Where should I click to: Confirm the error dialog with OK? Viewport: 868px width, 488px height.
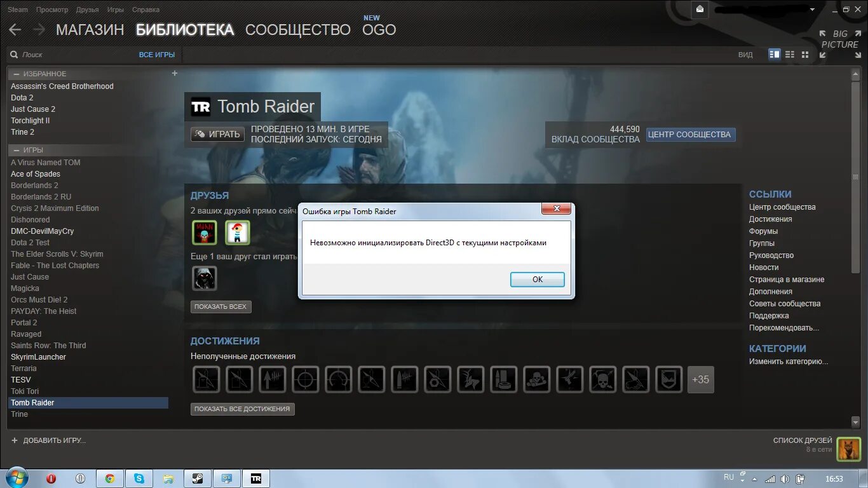click(x=538, y=279)
